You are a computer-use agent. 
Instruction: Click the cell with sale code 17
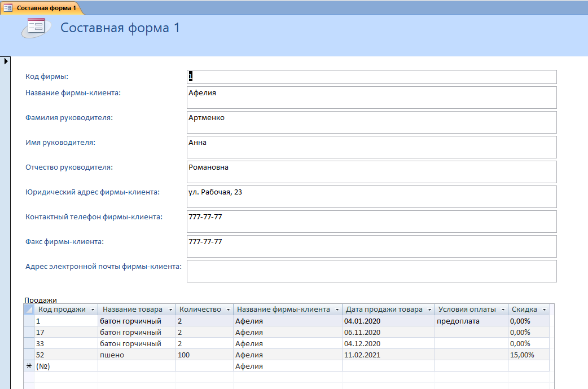(x=66, y=332)
